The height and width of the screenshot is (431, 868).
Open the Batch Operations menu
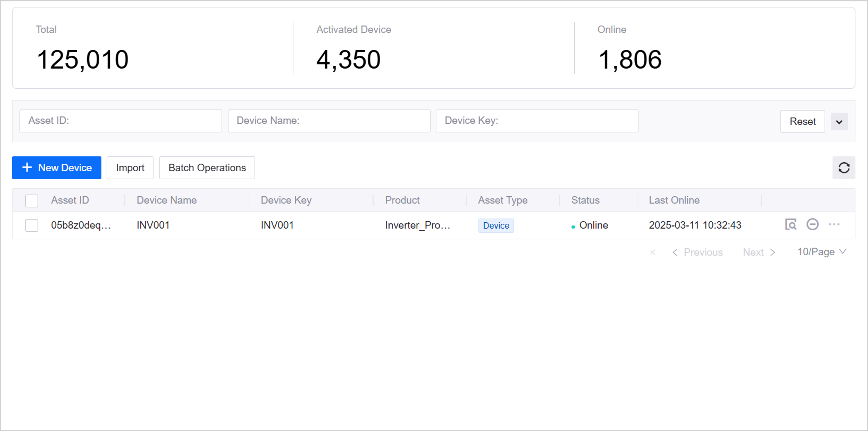coord(207,168)
